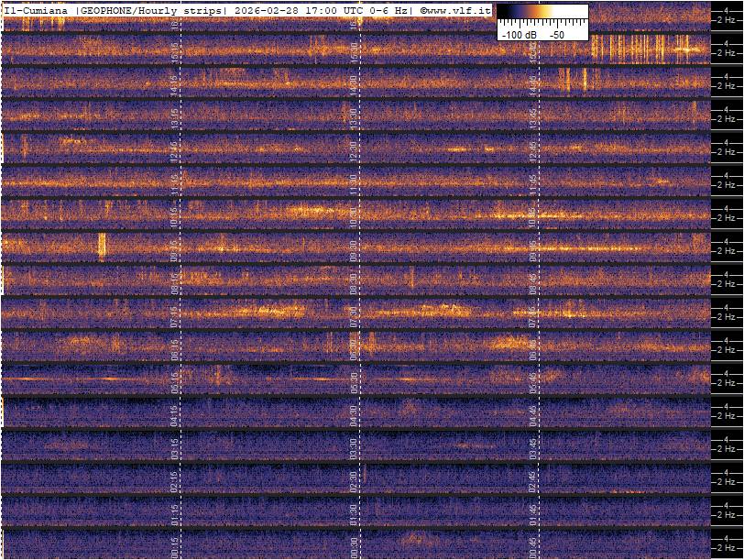Click the bright vertical burst in 09:00 strip

[102, 247]
